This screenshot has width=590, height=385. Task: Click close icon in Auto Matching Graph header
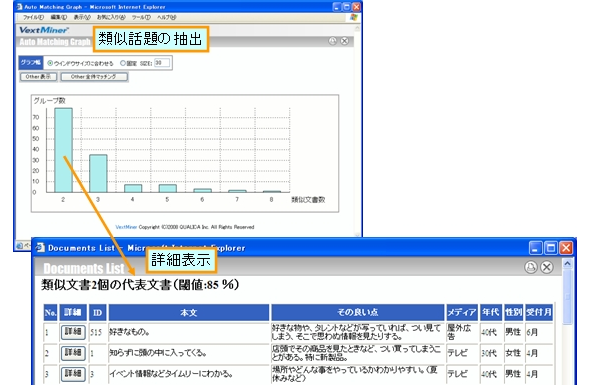point(344,41)
